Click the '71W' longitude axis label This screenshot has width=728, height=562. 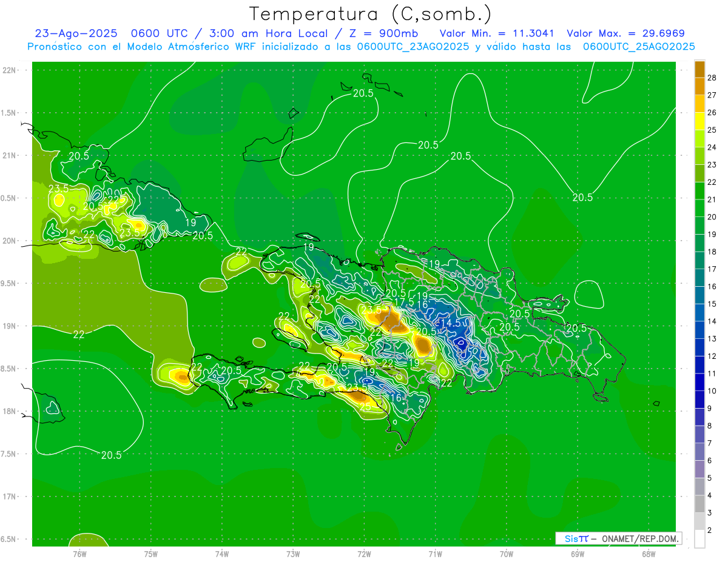(x=435, y=554)
